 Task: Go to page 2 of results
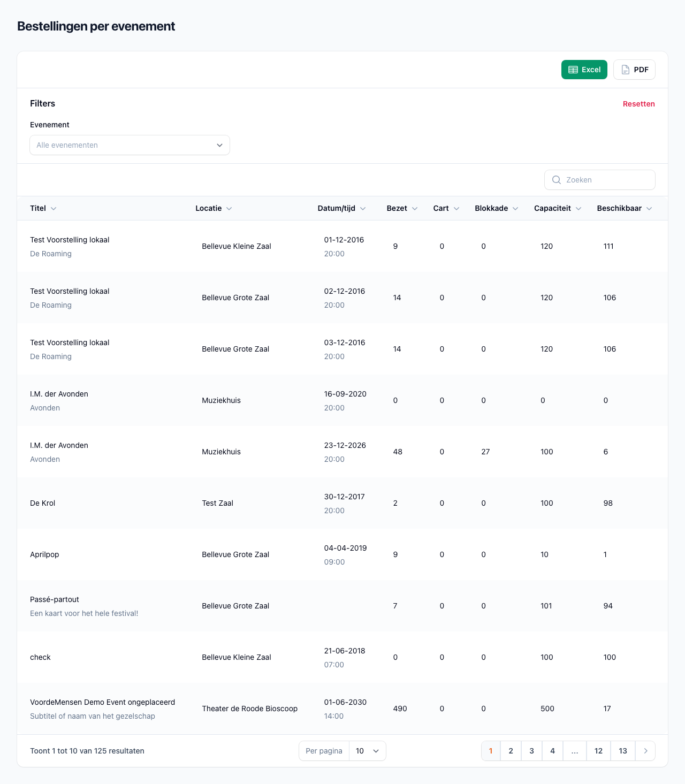[x=511, y=751]
